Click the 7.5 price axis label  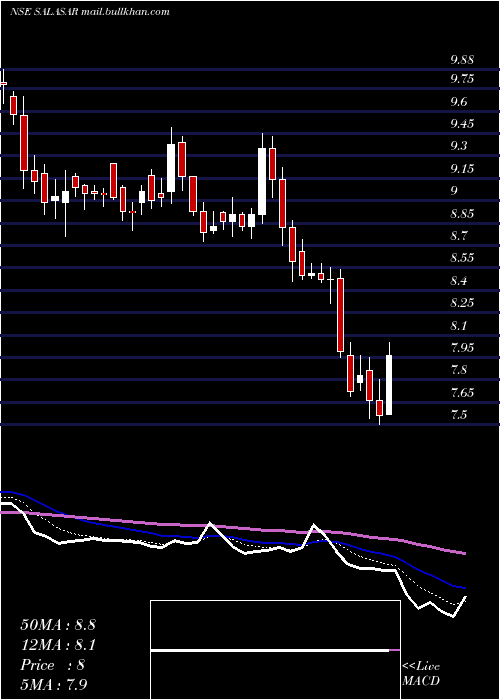coord(458,415)
